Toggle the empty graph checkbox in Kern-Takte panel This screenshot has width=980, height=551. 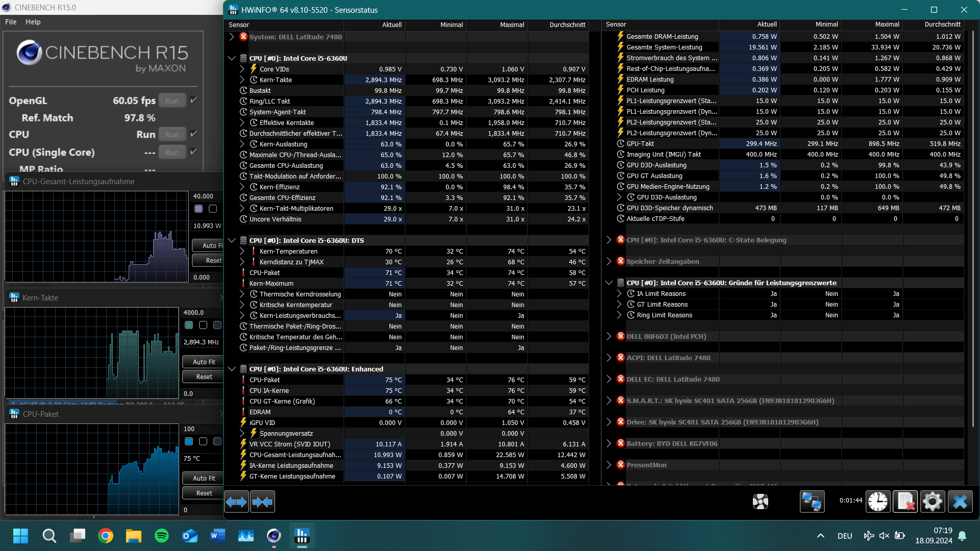[x=202, y=325]
